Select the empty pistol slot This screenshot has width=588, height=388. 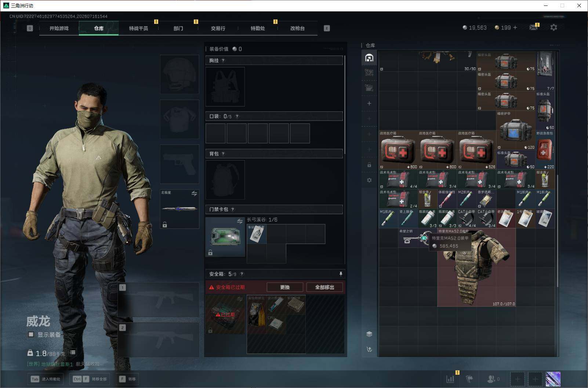coord(179,164)
